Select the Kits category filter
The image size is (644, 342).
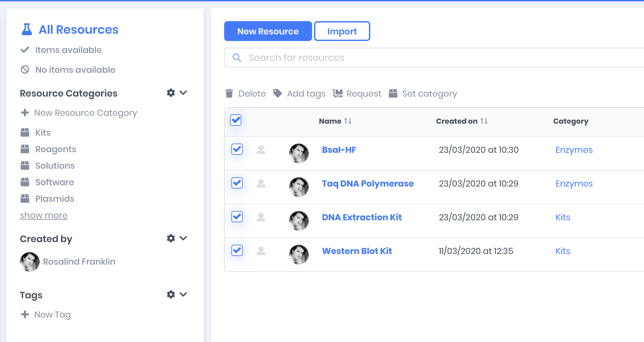[x=43, y=133]
